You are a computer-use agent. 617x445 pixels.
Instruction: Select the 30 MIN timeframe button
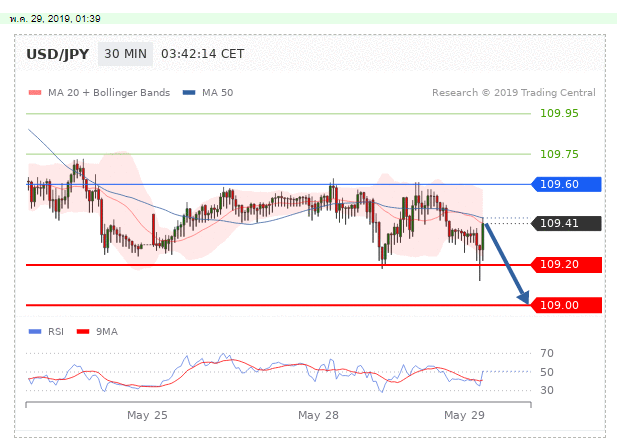pos(126,54)
